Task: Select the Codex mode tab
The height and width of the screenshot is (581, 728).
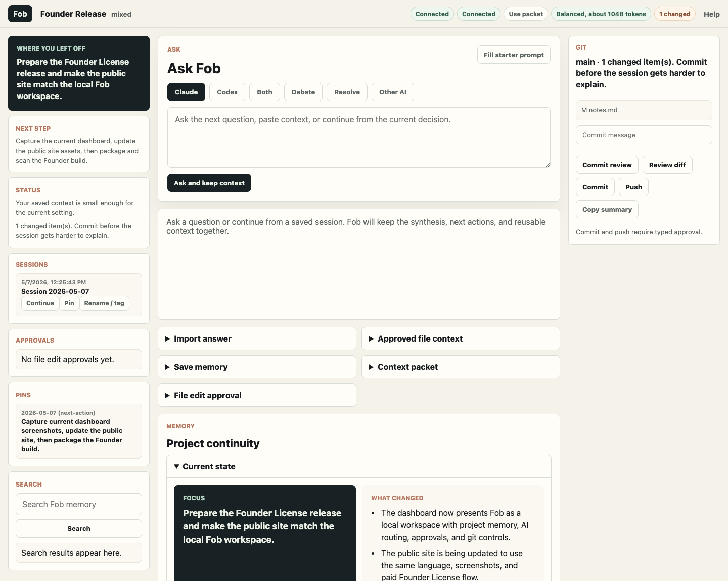Action: (227, 92)
